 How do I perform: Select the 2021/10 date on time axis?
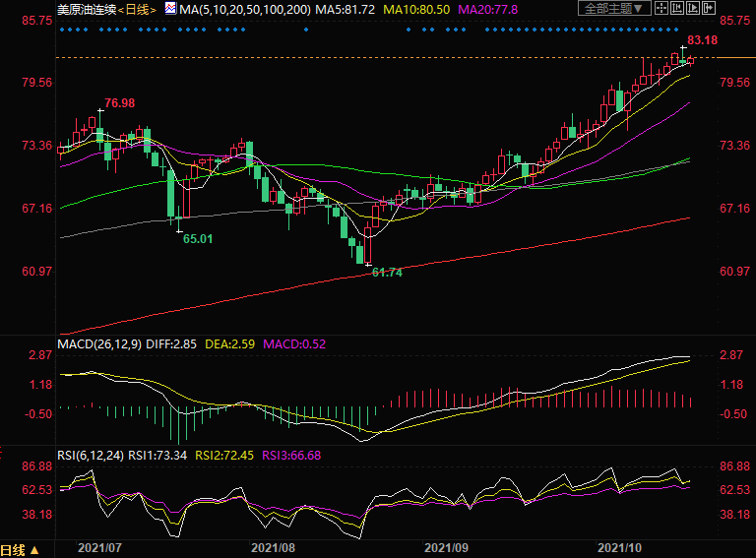coord(618,546)
